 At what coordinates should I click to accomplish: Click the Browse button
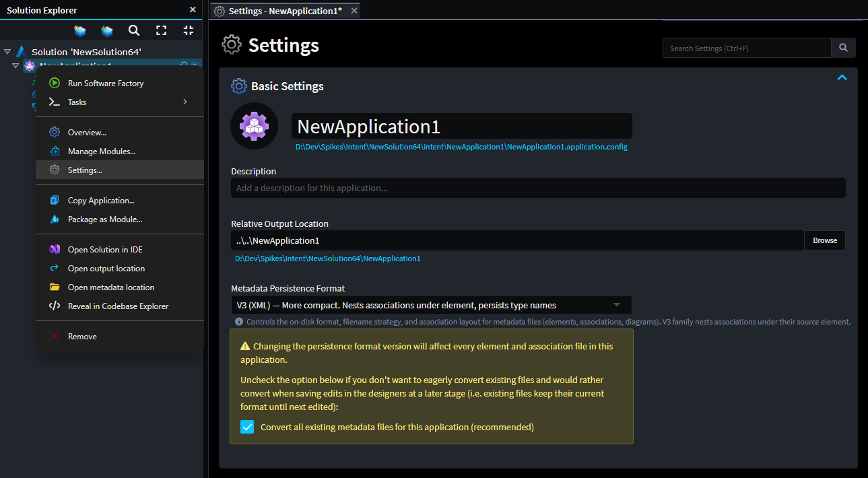coord(825,240)
